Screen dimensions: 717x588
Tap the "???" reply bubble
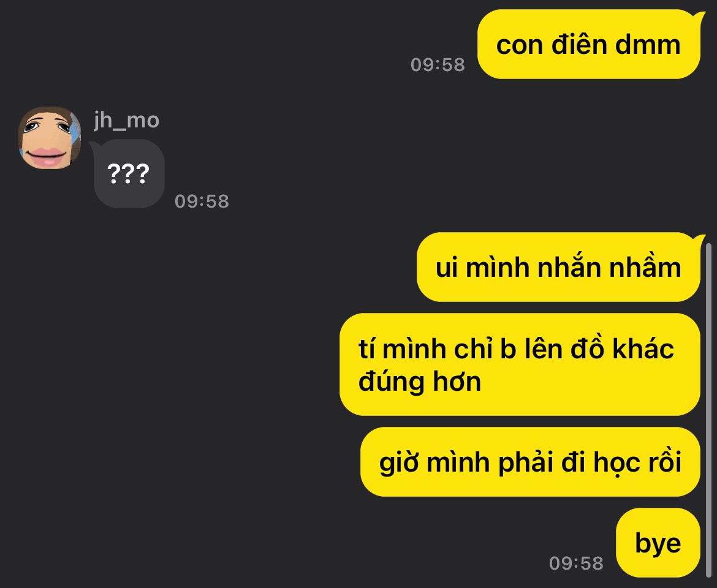pos(129,174)
